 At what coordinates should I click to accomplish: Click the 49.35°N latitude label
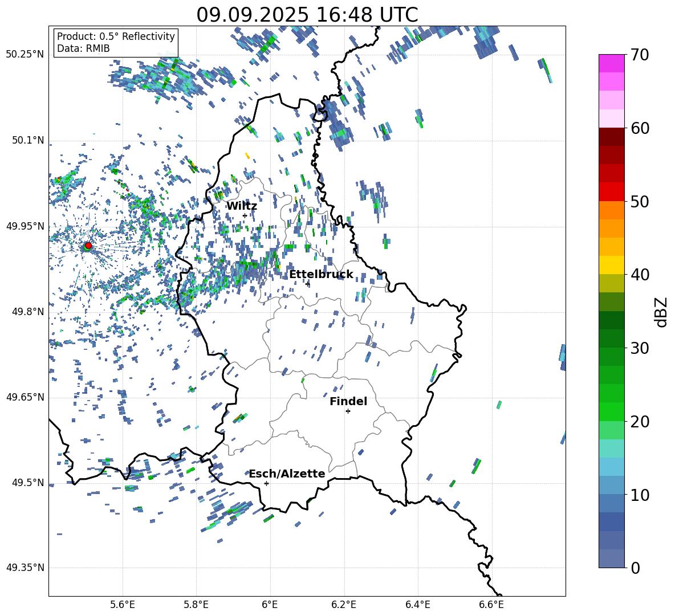coord(25,568)
